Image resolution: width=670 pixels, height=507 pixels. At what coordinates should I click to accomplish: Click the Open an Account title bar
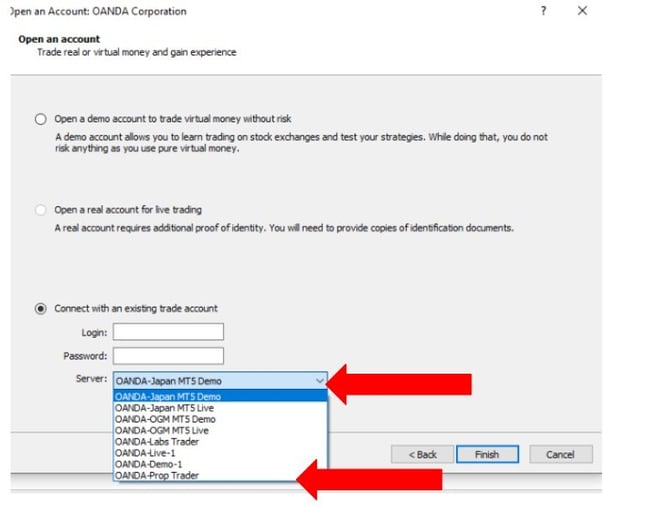click(250, 11)
